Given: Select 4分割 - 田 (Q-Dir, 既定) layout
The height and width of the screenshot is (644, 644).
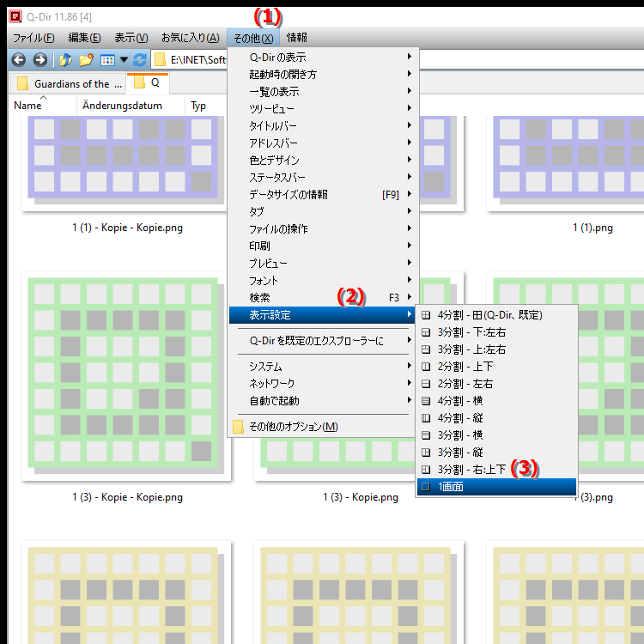Looking at the screenshot, I should (496, 315).
